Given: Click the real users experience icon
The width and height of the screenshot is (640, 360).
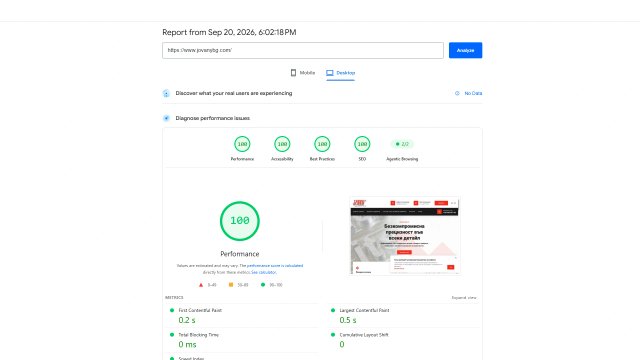Looking at the screenshot, I should [x=166, y=93].
